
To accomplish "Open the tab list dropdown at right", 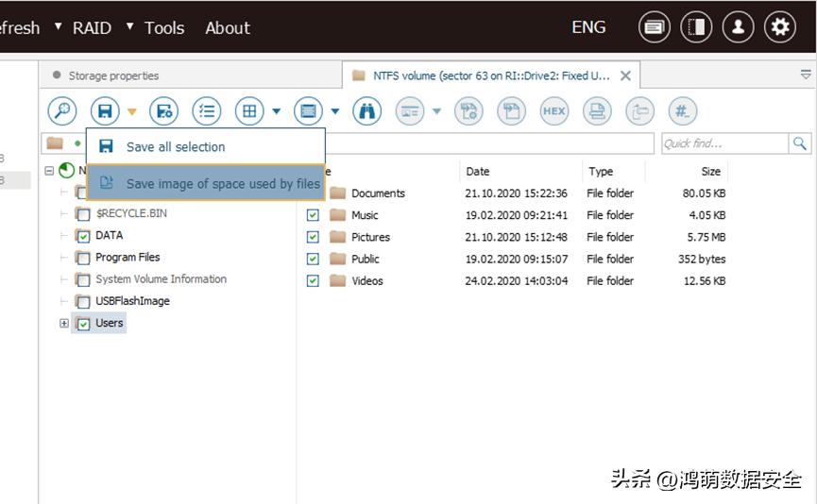I will 806,75.
